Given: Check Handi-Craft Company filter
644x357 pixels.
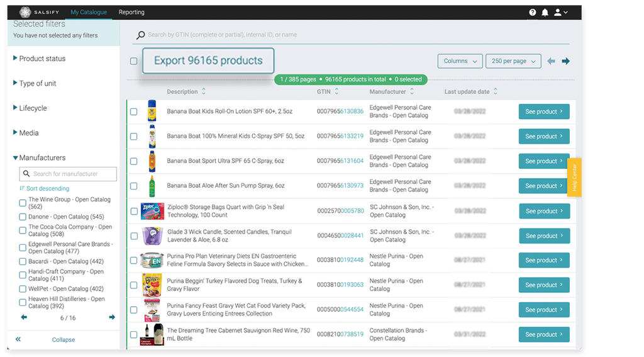Looking at the screenshot, I should tap(23, 275).
